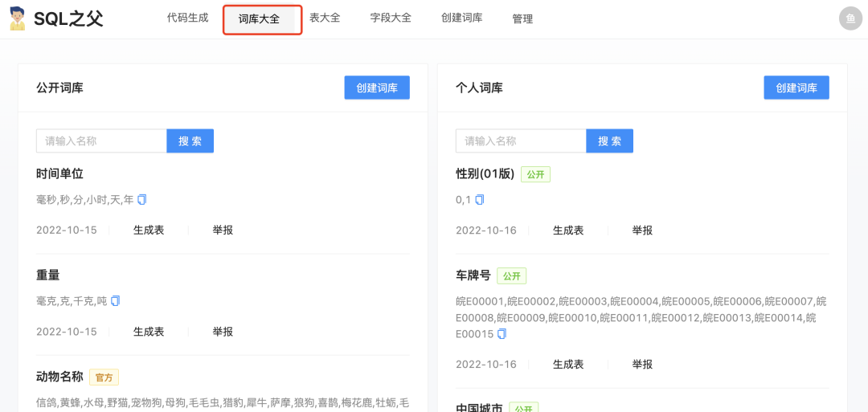Focus the 公开词库 name search field

click(x=101, y=141)
